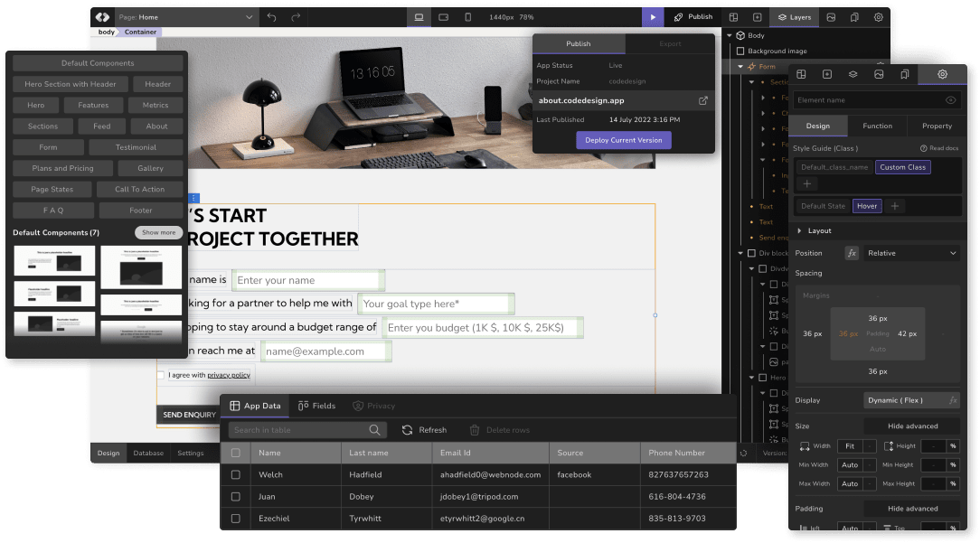Click the SEND ENQUIRY button
The width and height of the screenshot is (980, 543).
pyautogui.click(x=189, y=415)
